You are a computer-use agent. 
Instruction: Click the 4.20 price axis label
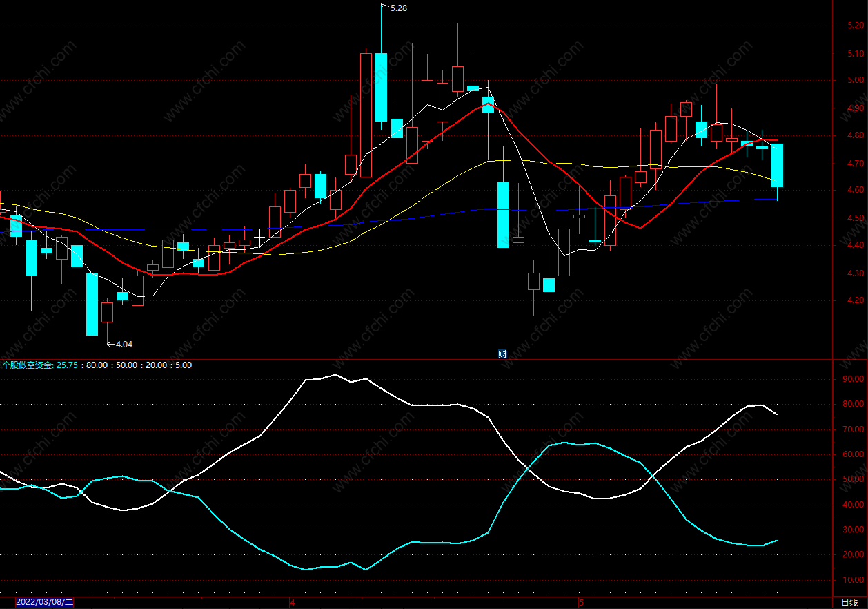[855, 300]
